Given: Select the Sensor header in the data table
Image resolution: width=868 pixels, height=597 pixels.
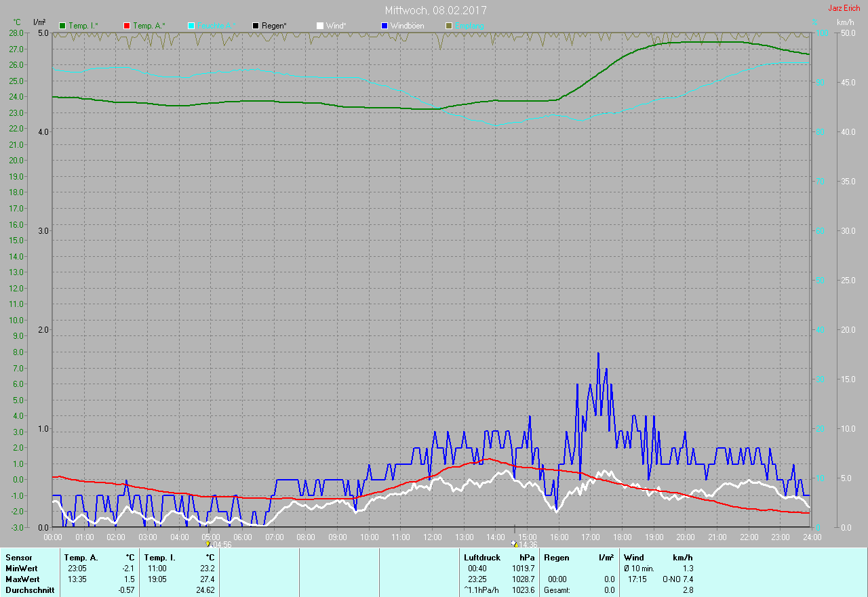Looking at the screenshot, I should click(18, 558).
